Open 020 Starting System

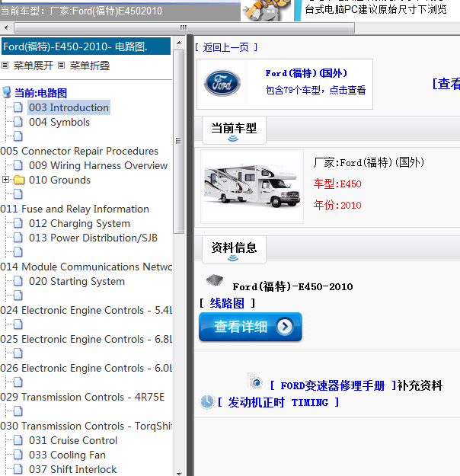coord(77,281)
